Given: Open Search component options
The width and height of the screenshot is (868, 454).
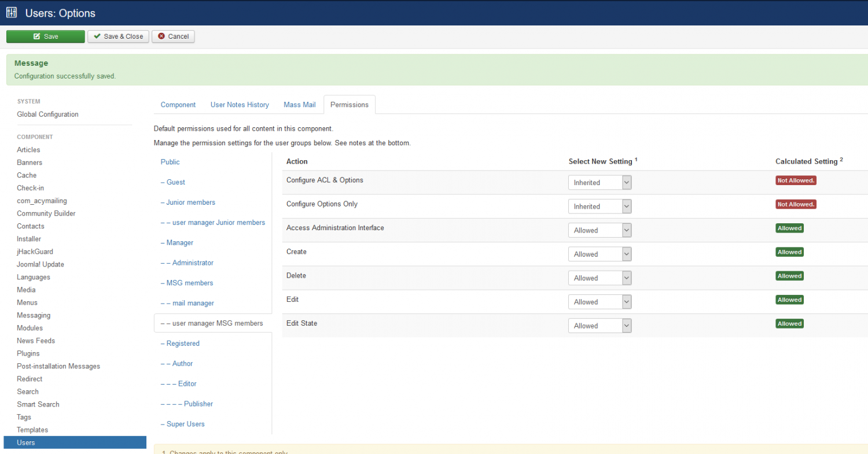Looking at the screenshot, I should coord(28,392).
